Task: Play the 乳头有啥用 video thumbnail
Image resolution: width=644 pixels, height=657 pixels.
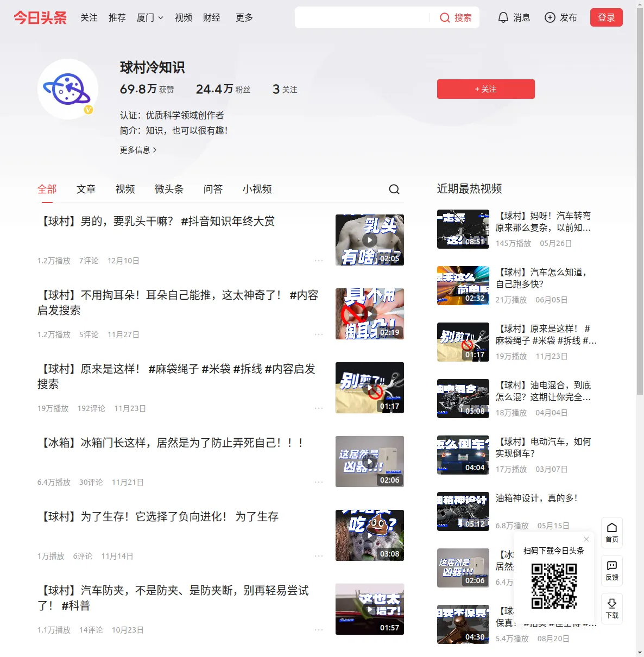Action: [x=370, y=240]
